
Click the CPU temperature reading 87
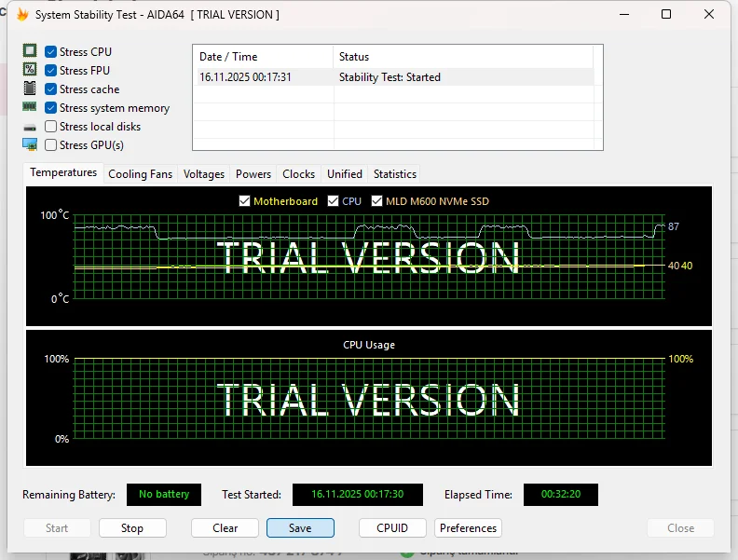click(x=674, y=226)
